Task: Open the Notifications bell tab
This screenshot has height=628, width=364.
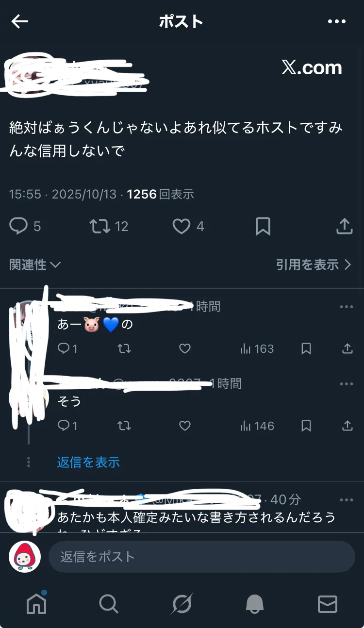Action: 255,604
